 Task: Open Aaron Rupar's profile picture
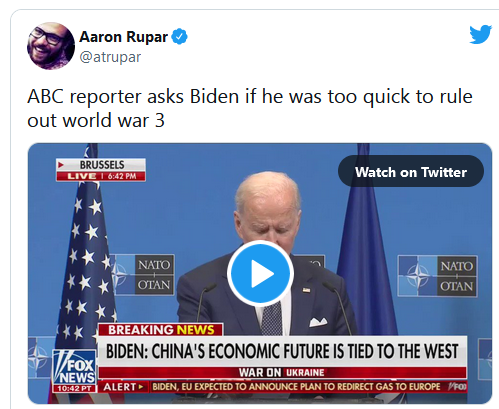(x=51, y=46)
